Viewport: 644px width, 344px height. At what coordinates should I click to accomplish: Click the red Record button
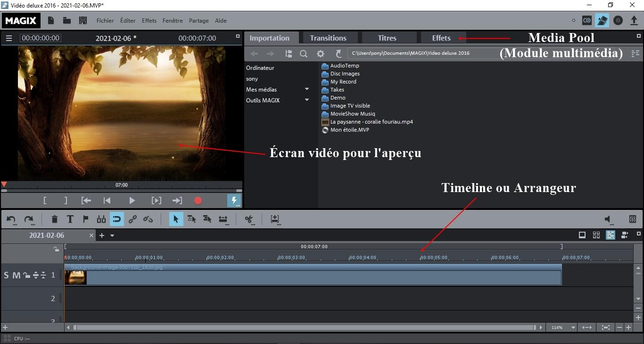coord(198,201)
